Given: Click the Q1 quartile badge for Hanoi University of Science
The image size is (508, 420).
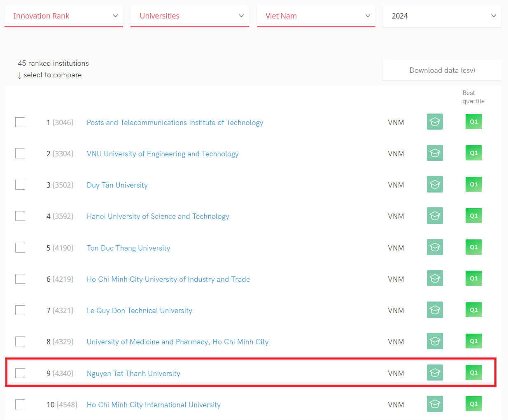Looking at the screenshot, I should pyautogui.click(x=473, y=216).
